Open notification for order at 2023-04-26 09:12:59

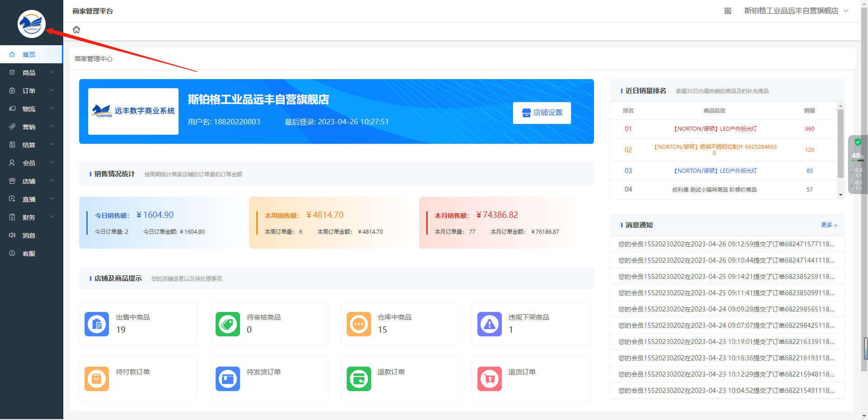pyautogui.click(x=727, y=244)
